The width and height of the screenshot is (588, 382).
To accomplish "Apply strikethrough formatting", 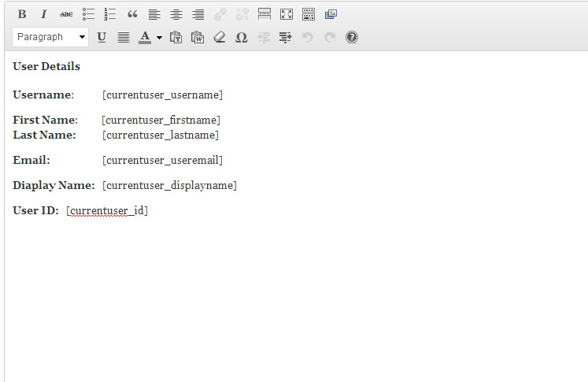I will click(66, 14).
